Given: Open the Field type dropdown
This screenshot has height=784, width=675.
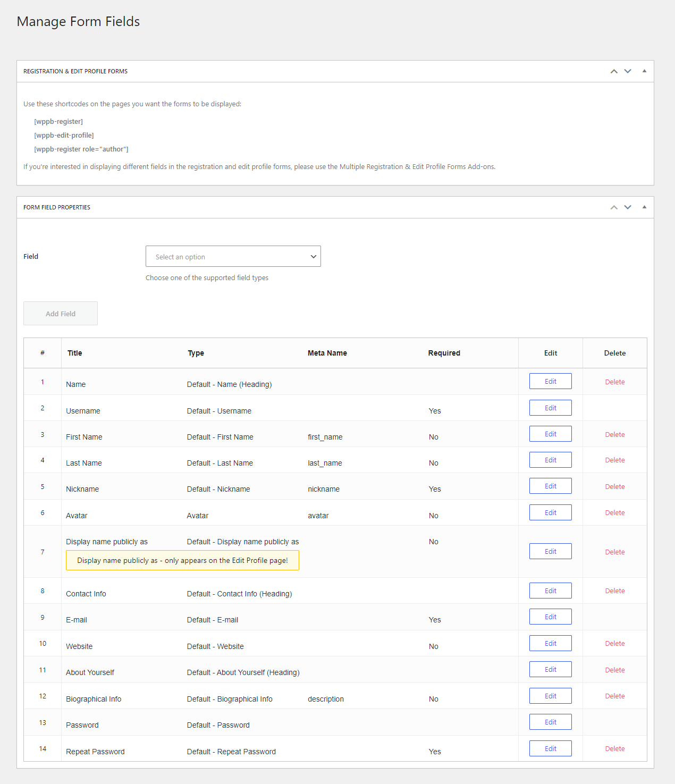Looking at the screenshot, I should [x=233, y=256].
